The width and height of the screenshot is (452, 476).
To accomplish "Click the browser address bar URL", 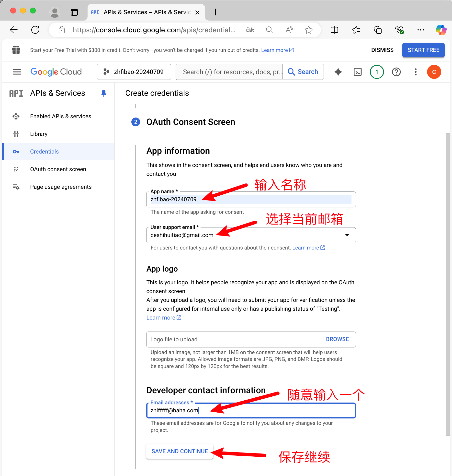I will 154,30.
